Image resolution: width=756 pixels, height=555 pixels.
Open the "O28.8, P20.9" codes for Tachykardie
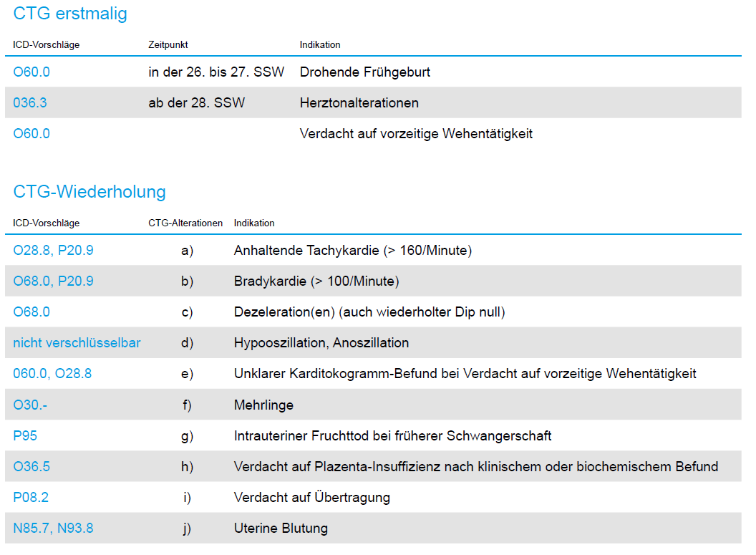point(53,251)
